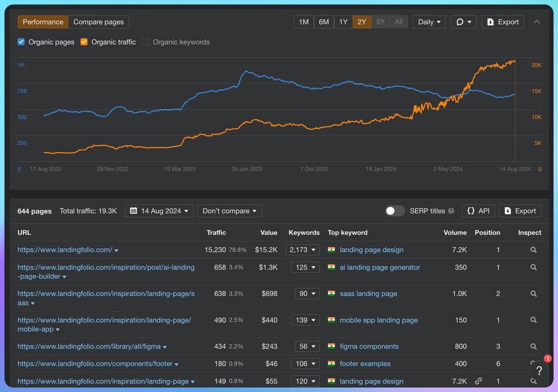Sort the table by Position column
Screen dimensions: 558x392
[487, 233]
